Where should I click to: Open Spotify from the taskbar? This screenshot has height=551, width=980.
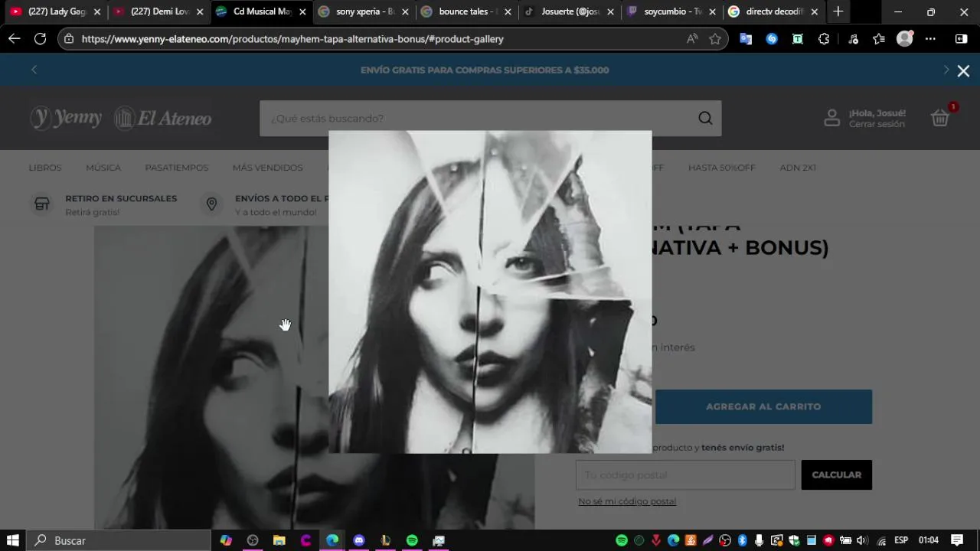[412, 540]
